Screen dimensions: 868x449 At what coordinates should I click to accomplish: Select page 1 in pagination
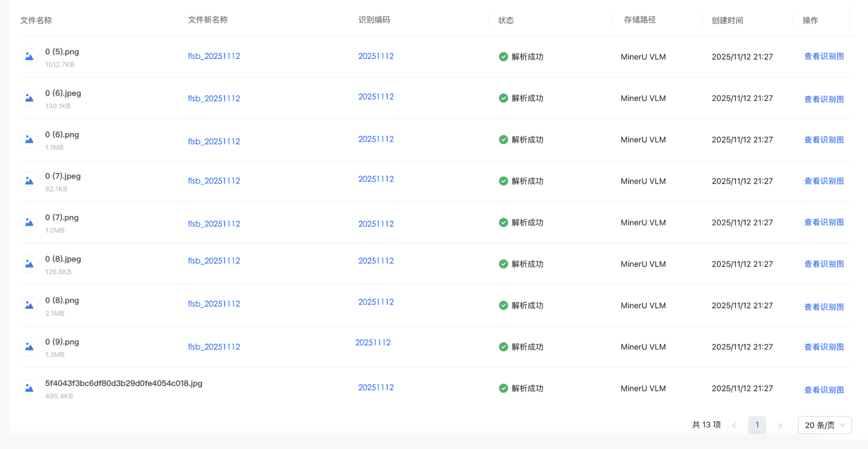click(x=757, y=425)
